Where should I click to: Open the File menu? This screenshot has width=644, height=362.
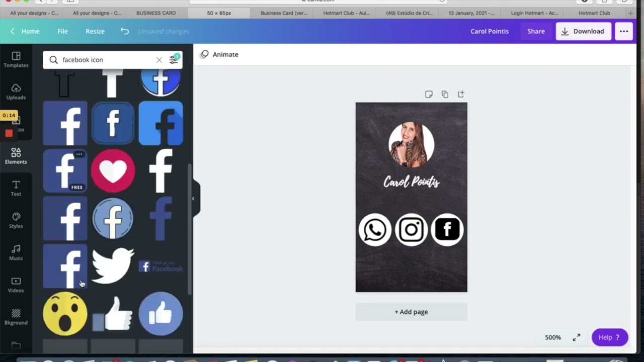pyautogui.click(x=62, y=31)
